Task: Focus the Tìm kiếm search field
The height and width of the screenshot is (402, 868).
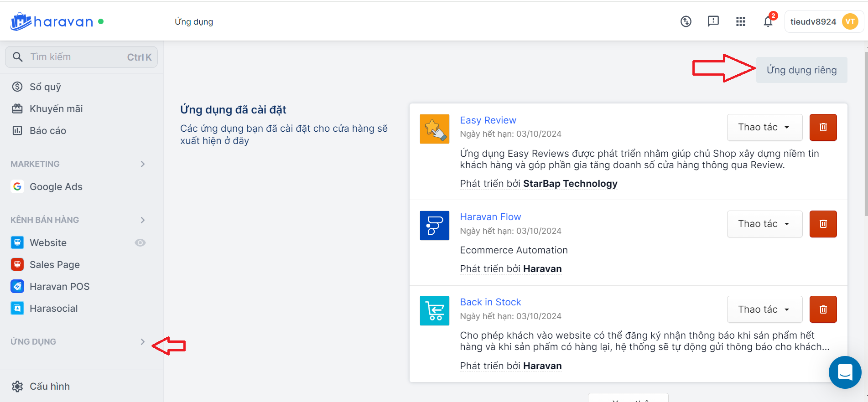Action: pos(82,57)
